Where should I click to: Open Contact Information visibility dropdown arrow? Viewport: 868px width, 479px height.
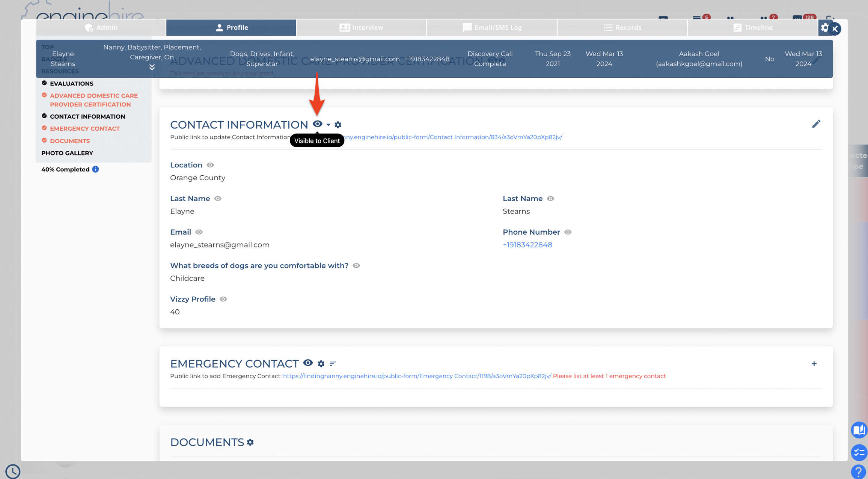pyautogui.click(x=329, y=125)
